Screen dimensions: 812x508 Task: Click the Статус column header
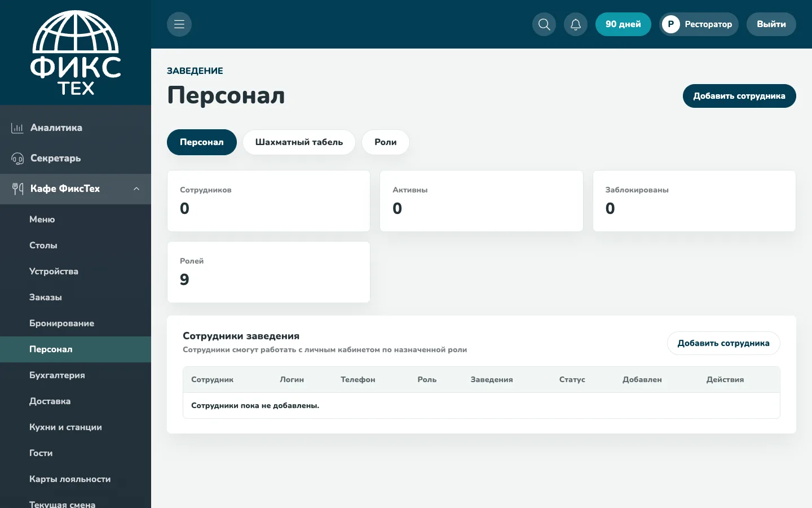pos(572,380)
